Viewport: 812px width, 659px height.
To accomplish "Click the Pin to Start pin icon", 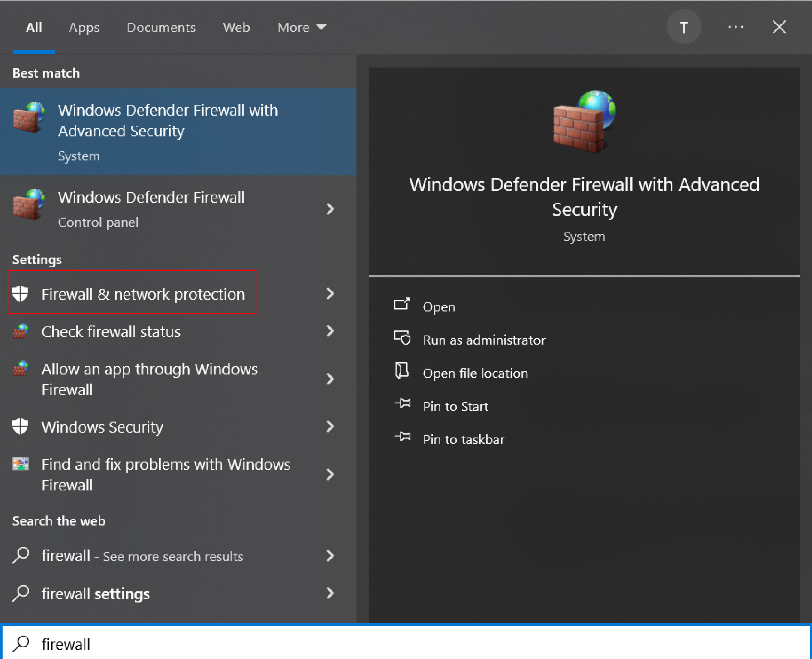I will (x=402, y=403).
